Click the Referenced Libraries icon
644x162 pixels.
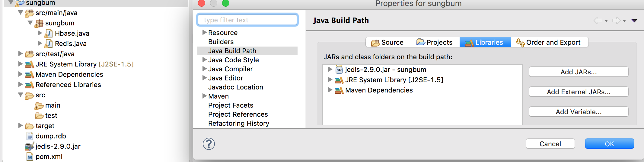29,85
